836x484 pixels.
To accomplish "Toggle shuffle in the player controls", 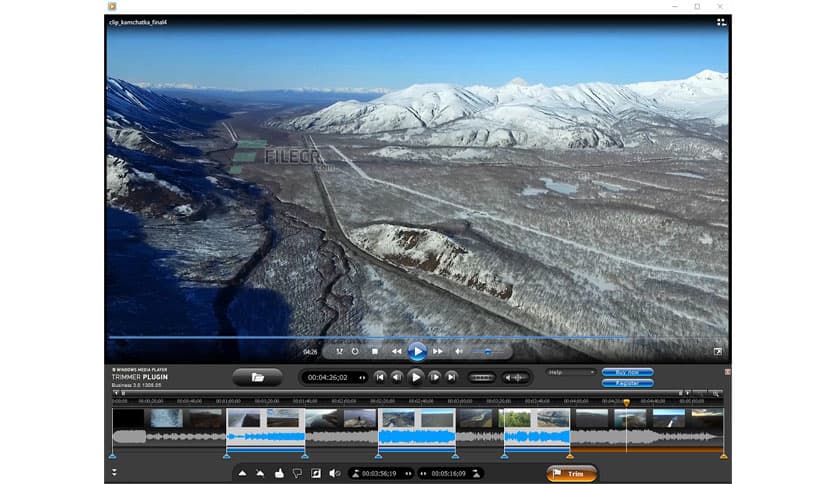I will tap(340, 352).
